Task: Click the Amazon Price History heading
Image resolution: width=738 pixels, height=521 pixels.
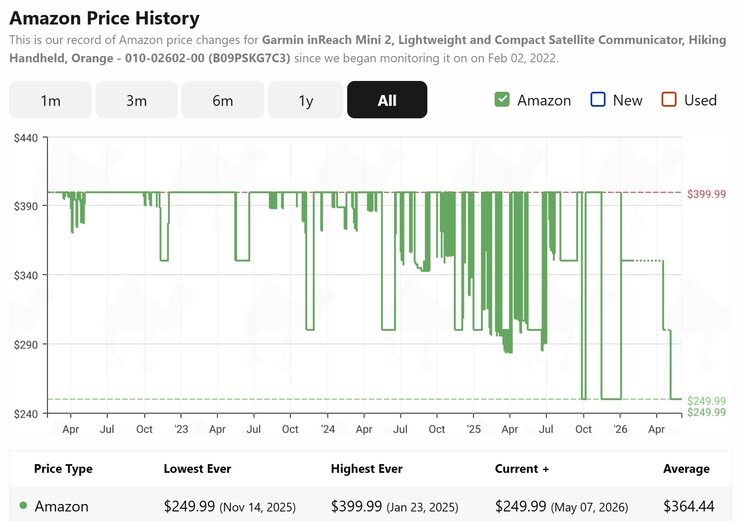Action: click(104, 18)
